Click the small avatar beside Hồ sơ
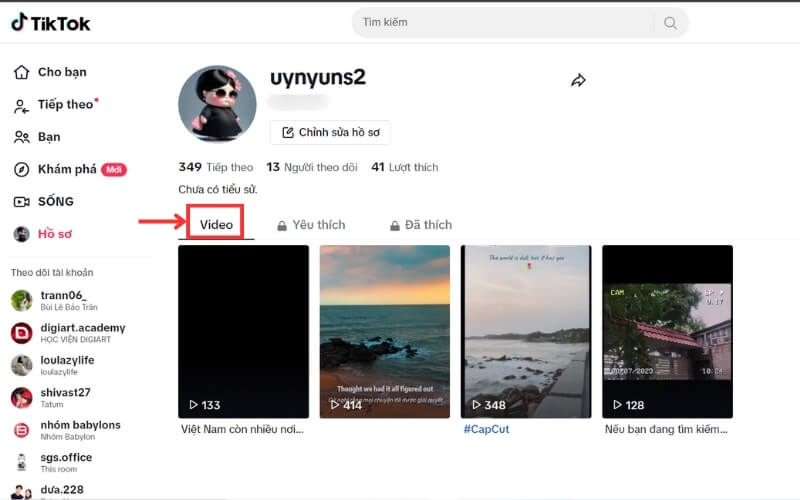 (21, 234)
